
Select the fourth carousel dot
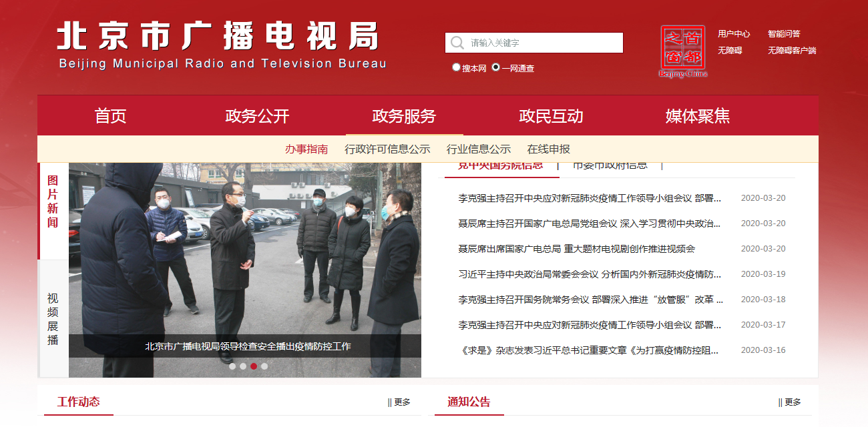(264, 366)
